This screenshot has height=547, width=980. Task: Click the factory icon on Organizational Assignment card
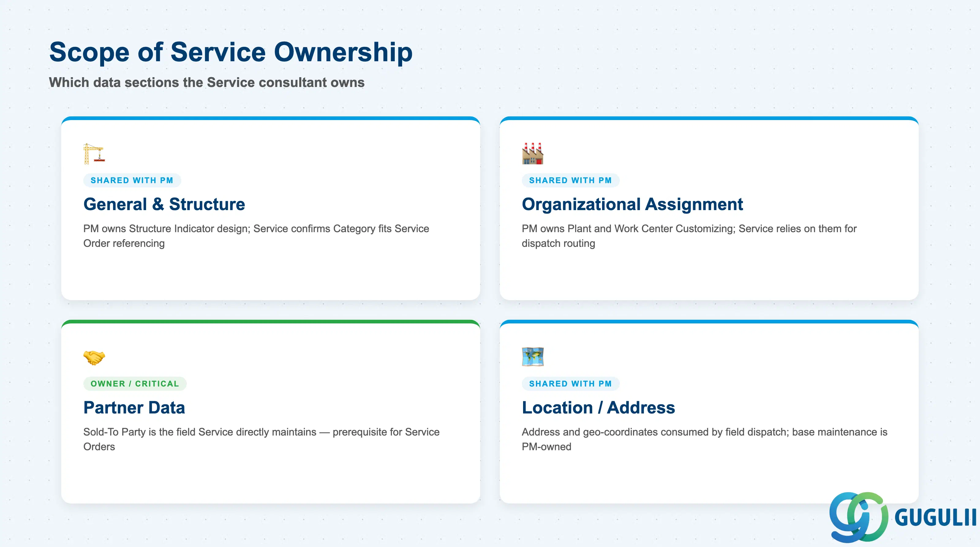click(x=533, y=154)
